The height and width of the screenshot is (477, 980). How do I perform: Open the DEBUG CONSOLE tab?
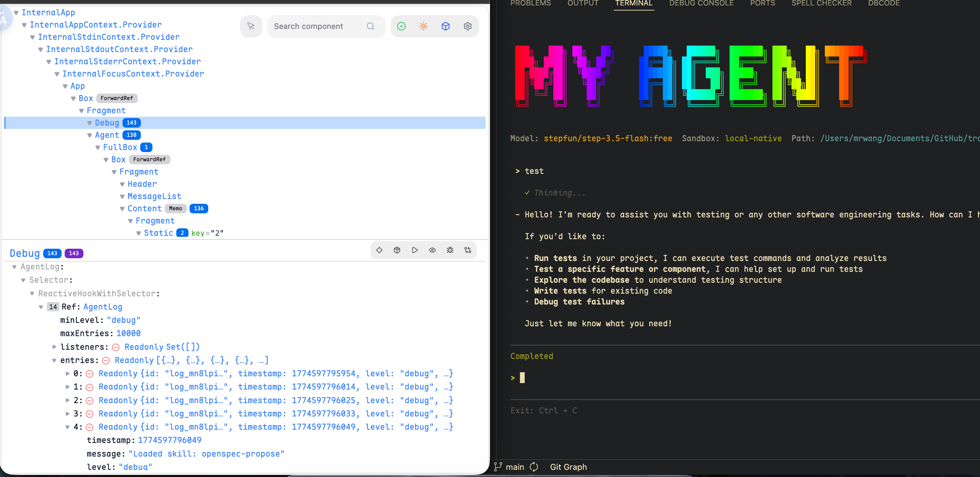tap(701, 3)
